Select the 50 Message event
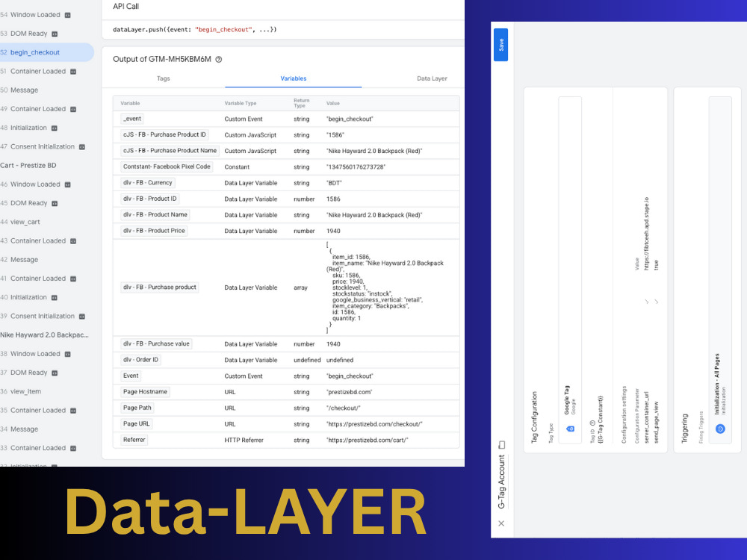Viewport: 747px width, 560px height. (19, 90)
